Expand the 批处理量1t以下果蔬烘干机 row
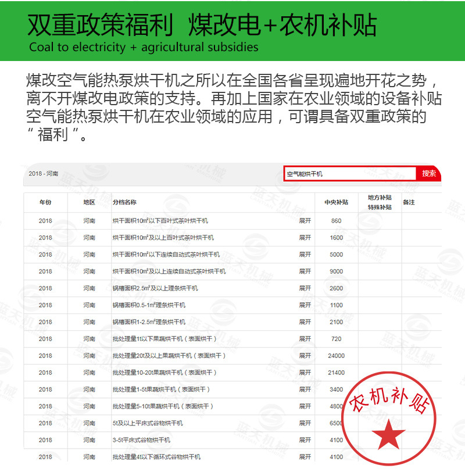This screenshot has width=465, height=476. pos(305,339)
